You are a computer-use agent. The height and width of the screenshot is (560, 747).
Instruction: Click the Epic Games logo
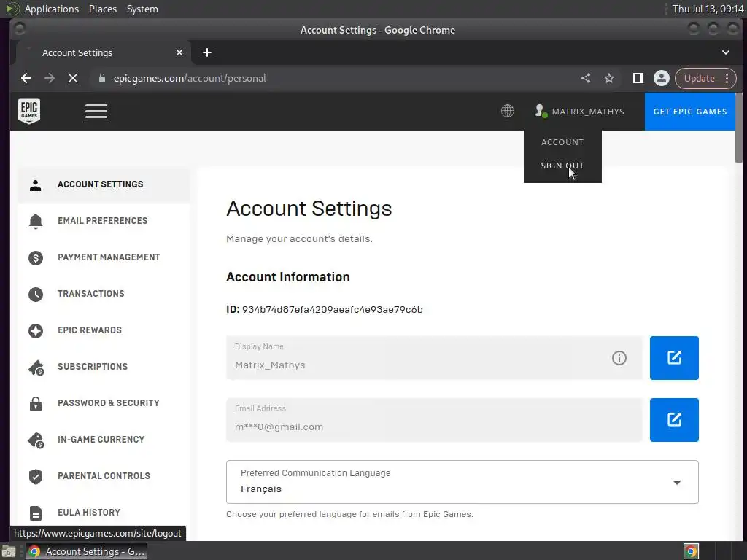pyautogui.click(x=29, y=111)
